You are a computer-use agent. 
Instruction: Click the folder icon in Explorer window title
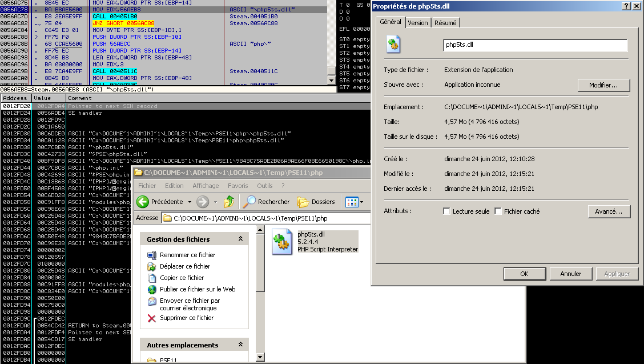(138, 173)
